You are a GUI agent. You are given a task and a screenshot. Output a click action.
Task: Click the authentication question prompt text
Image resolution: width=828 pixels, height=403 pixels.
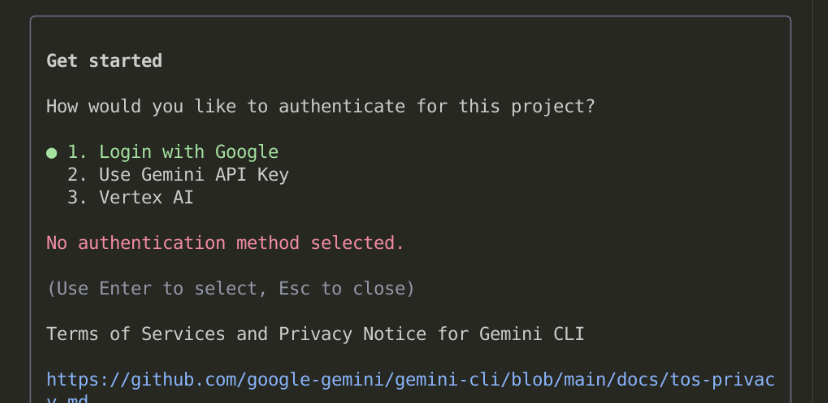(320, 106)
